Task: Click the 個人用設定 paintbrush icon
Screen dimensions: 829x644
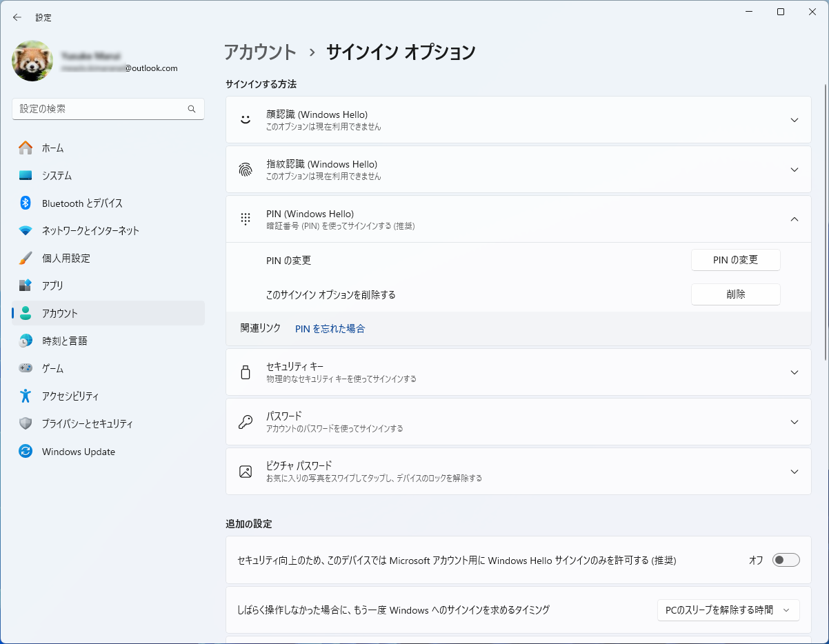Action: tap(26, 258)
